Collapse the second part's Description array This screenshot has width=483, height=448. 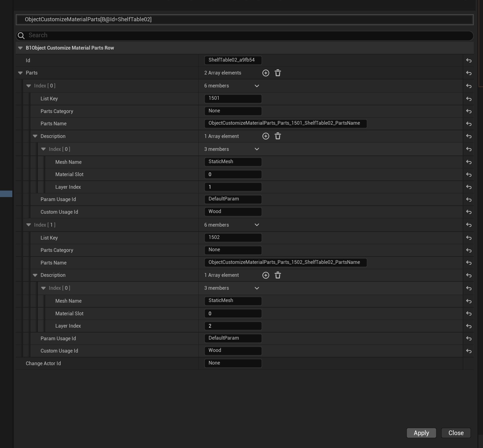pyautogui.click(x=35, y=275)
